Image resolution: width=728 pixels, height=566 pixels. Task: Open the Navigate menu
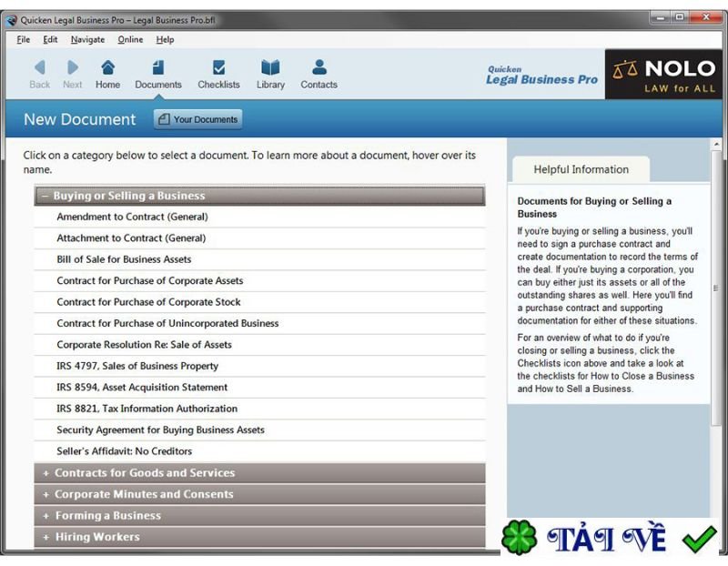click(87, 39)
